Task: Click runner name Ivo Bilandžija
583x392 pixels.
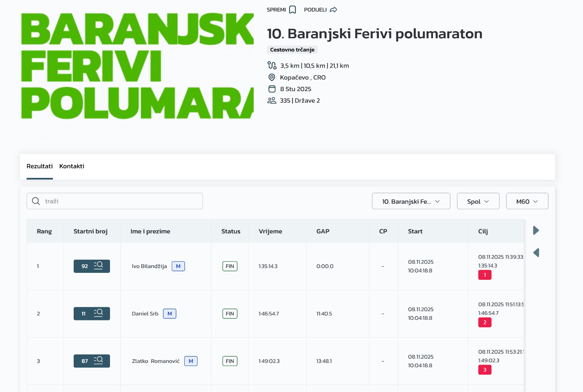Action: click(x=149, y=266)
